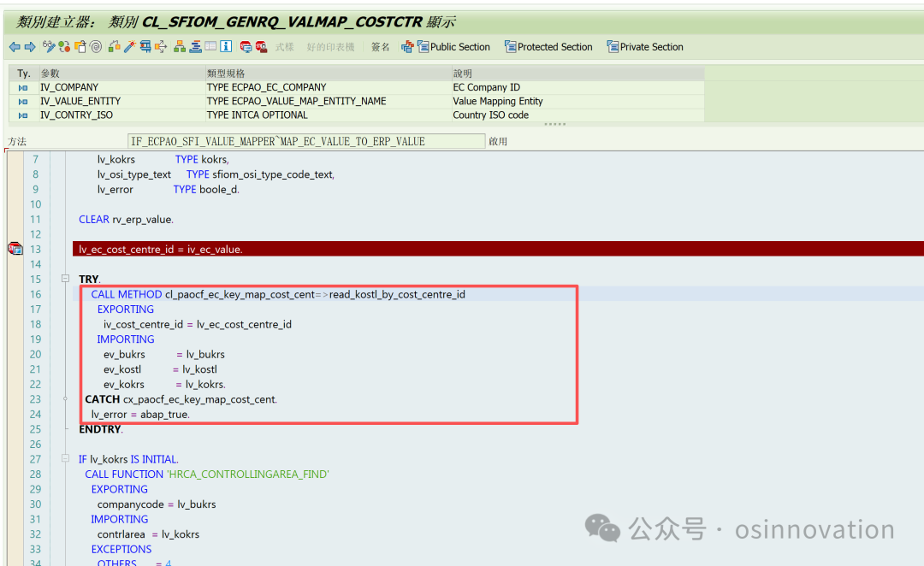The height and width of the screenshot is (566, 924).
Task: Click 'HRCA_CONTROLLINGAREA_FIND' function name
Action: (x=249, y=475)
